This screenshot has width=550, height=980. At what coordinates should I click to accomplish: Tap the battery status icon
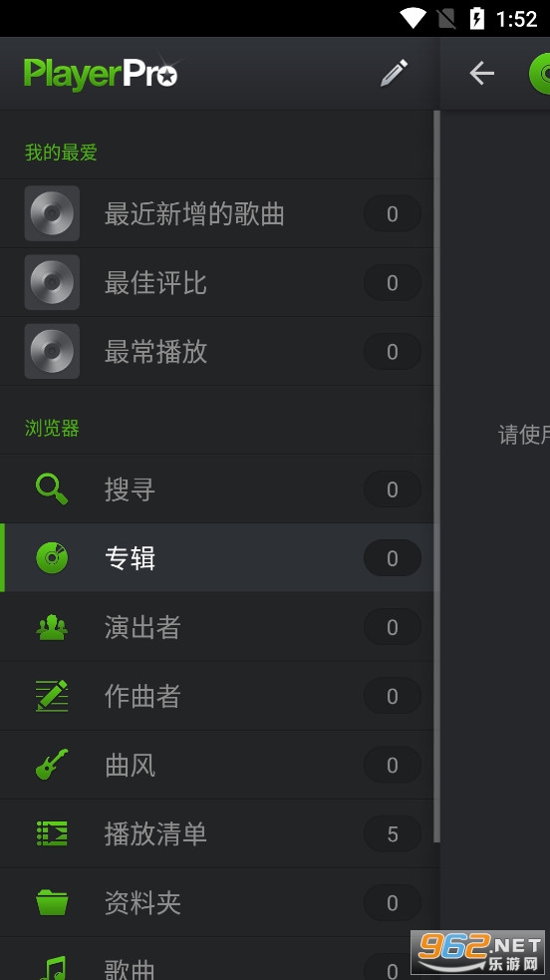point(477,19)
